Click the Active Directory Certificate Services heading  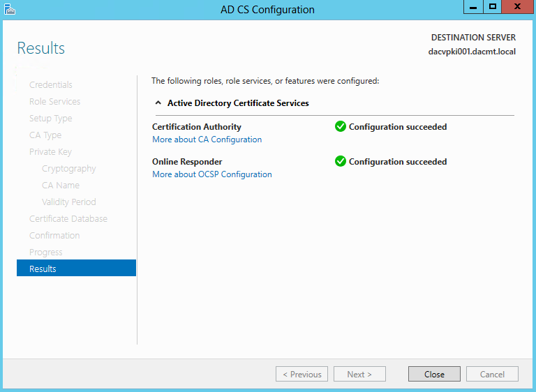click(238, 103)
